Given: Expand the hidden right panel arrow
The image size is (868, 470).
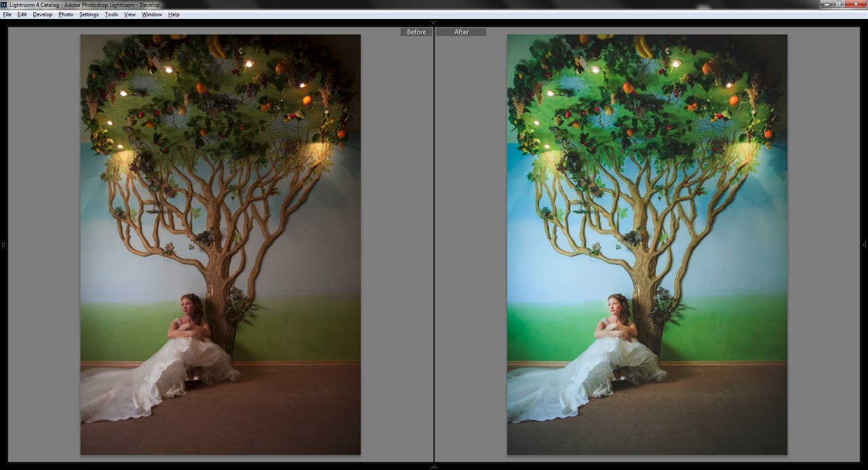Looking at the screenshot, I should click(865, 244).
